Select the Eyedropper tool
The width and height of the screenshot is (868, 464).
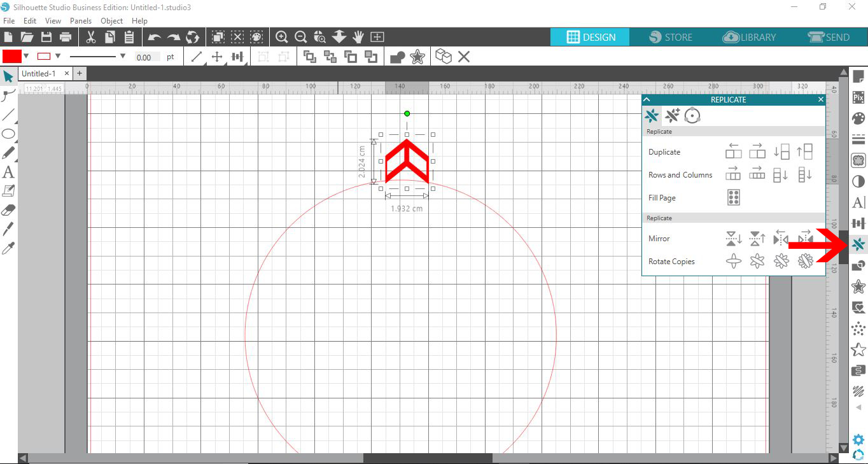coord(8,248)
